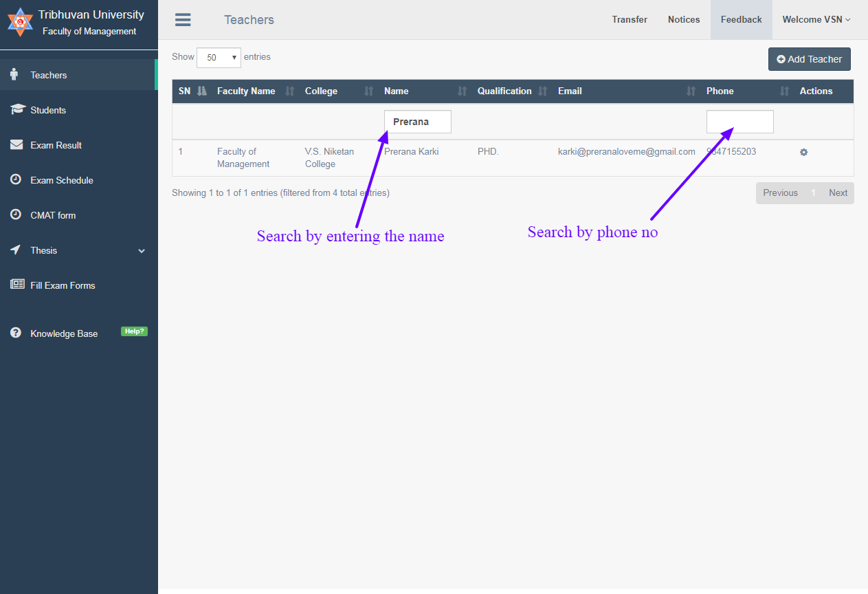The height and width of the screenshot is (594, 868).
Task: Click the Tribhuvan University logo
Action: tap(20, 23)
